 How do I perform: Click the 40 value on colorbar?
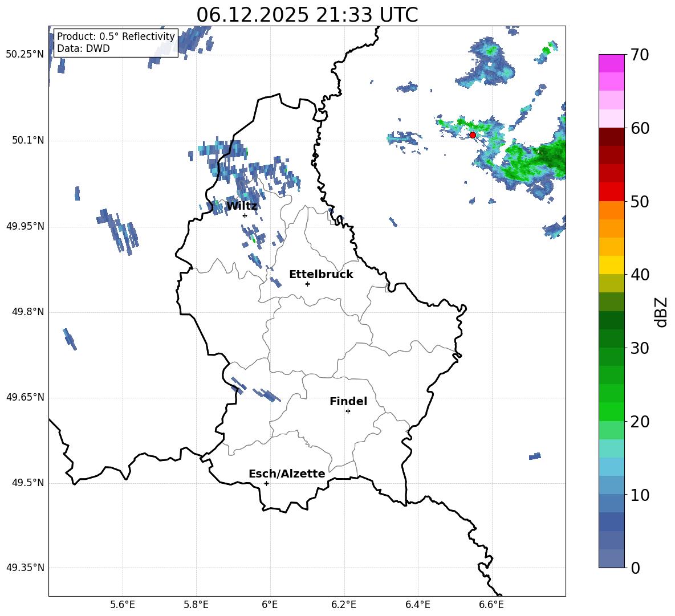pos(640,275)
